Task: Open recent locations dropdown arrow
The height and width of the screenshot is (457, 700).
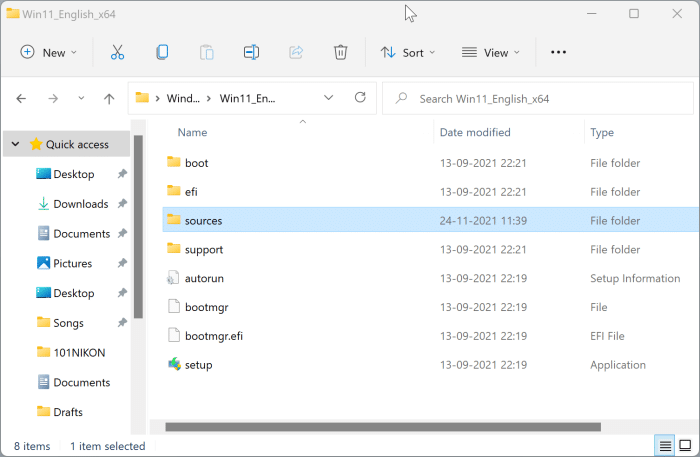Action: (81, 98)
